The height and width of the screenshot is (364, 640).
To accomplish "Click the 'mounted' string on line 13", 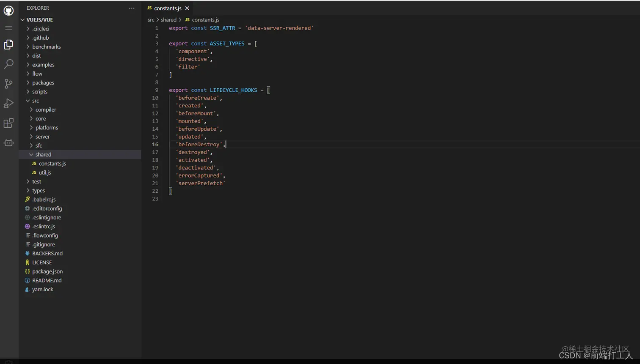I will tap(189, 121).
